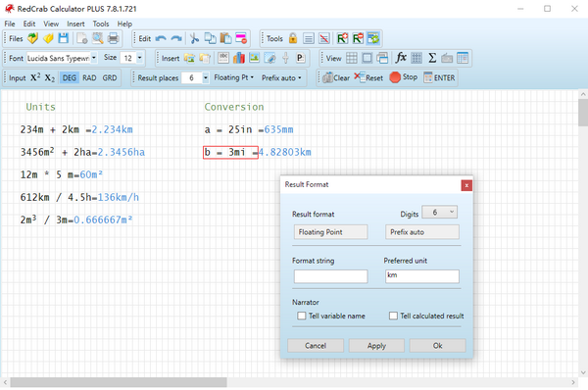The width and height of the screenshot is (588, 390).
Task: Click the vertical scrollbar down arrow
Action: pos(583,372)
